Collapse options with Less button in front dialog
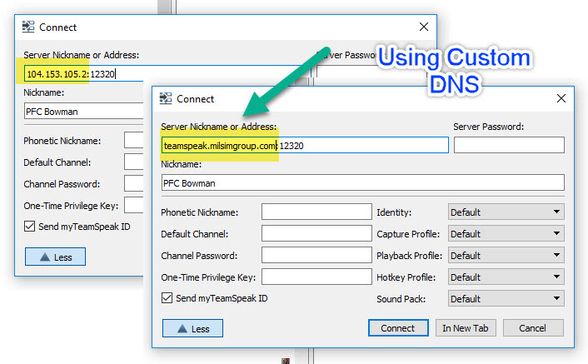The width and height of the screenshot is (588, 364). [192, 328]
